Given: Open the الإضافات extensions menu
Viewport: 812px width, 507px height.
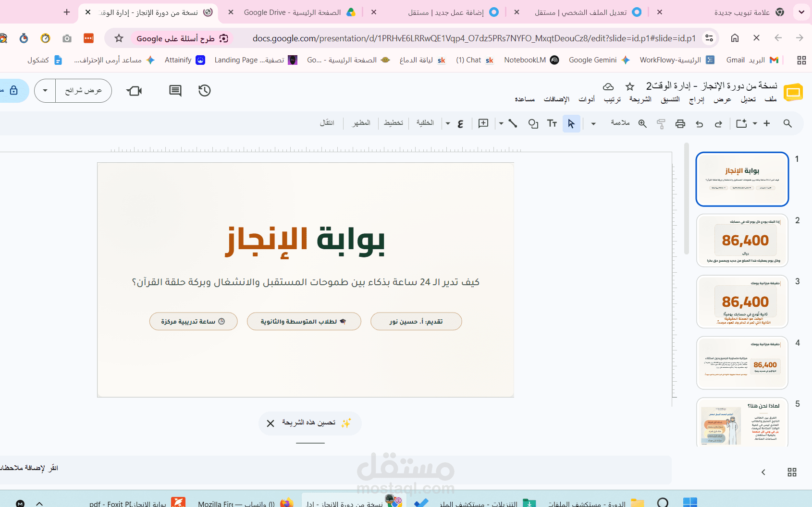Looking at the screenshot, I should [x=556, y=99].
